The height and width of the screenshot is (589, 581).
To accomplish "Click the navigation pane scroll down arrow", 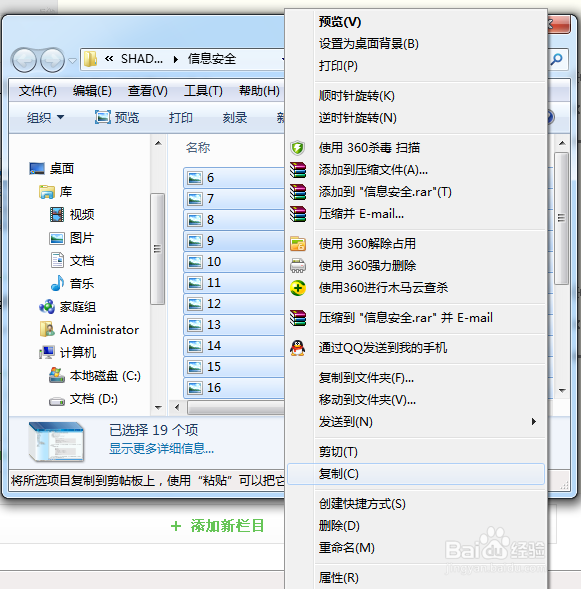I will pyautogui.click(x=158, y=408).
